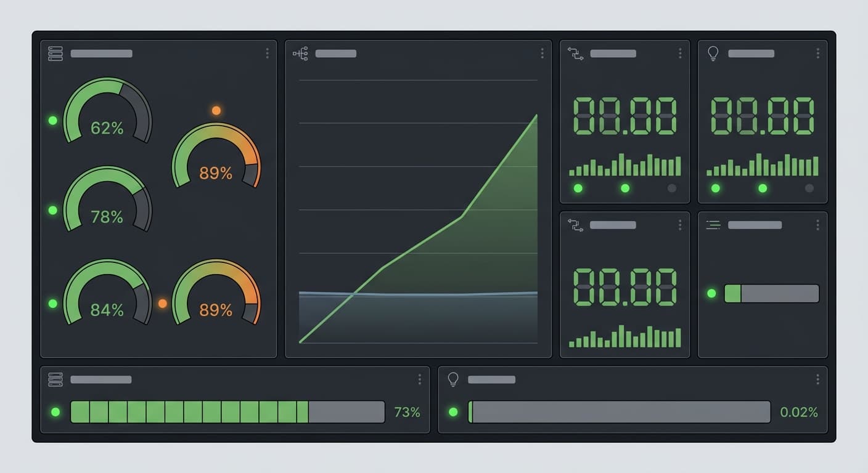Viewport: 868px width, 473px height.
Task: Select the 78% gauge
Action: 107,200
